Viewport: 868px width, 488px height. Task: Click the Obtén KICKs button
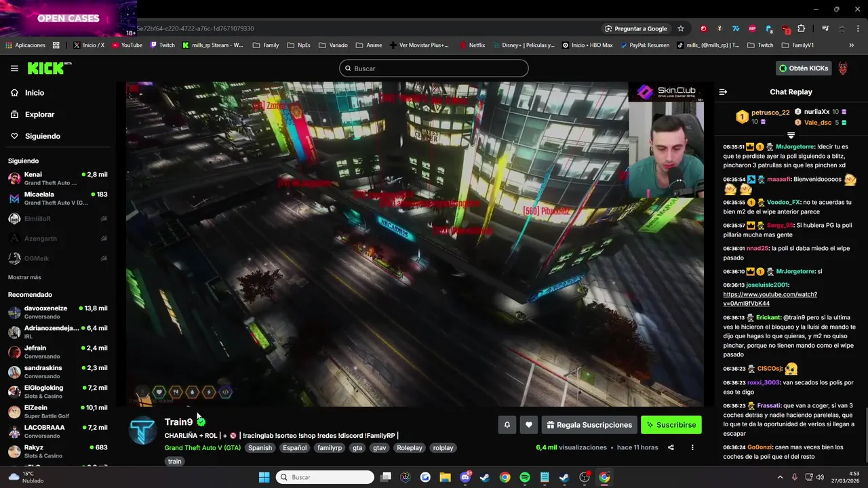804,68
